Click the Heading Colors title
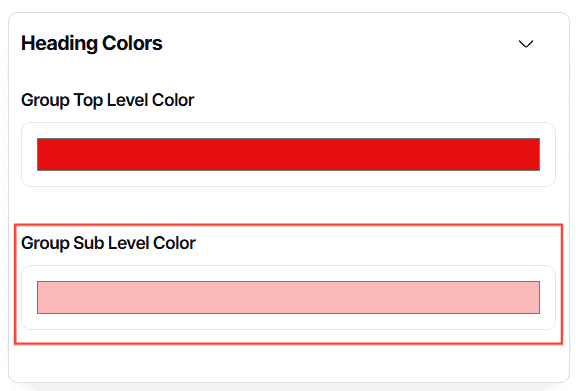Image resolution: width=576 pixels, height=391 pixels. 92,43
